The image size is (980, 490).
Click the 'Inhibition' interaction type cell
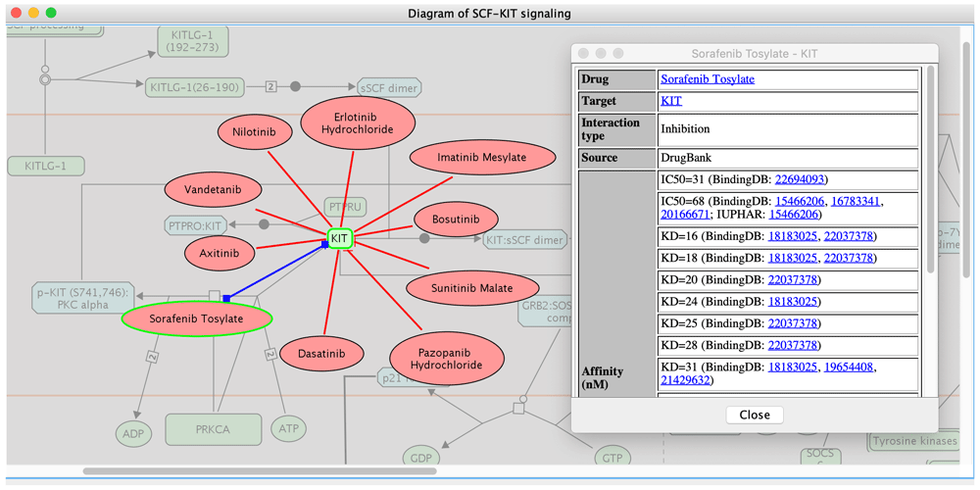(788, 129)
